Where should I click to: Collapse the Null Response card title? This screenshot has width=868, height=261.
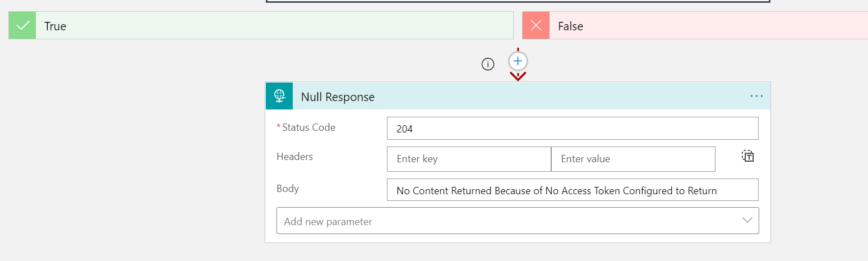click(x=338, y=97)
